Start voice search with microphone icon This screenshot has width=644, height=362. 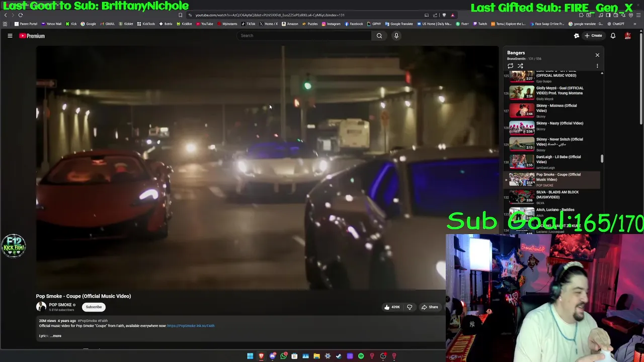click(x=396, y=36)
